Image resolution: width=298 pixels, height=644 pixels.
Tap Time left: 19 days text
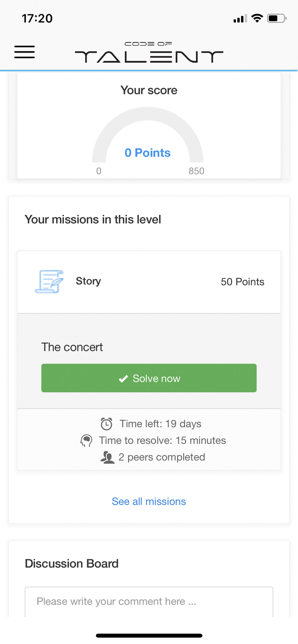[x=160, y=424]
